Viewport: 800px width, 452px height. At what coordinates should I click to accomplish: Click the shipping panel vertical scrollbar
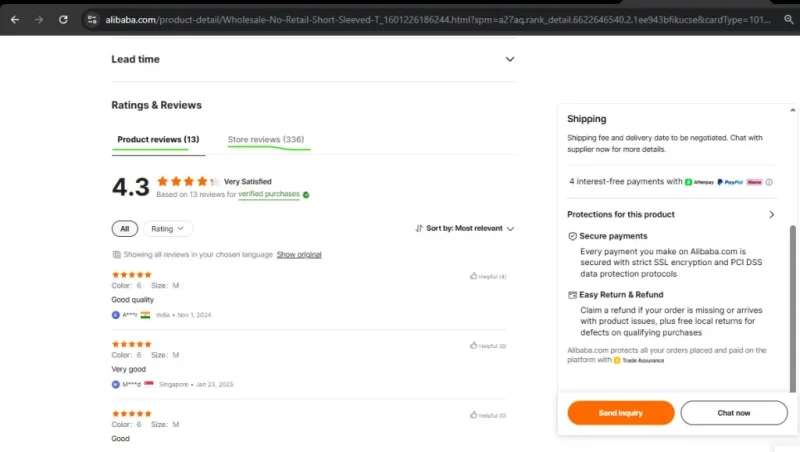pos(792,309)
